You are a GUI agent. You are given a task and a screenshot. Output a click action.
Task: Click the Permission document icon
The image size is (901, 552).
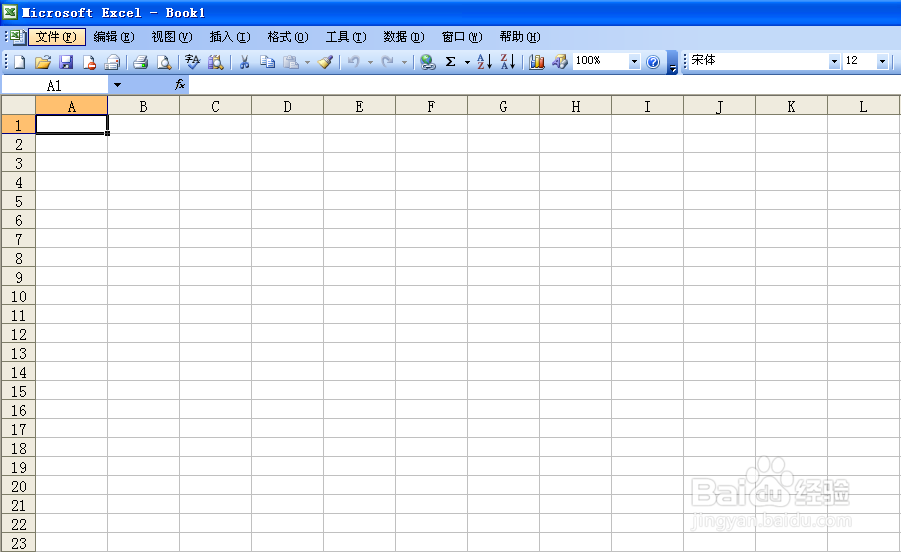click(x=89, y=62)
